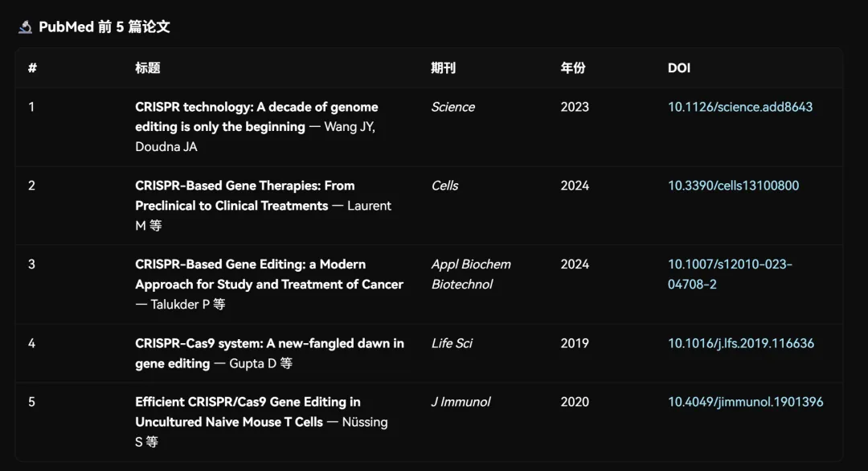Click the 期刊 column header
The height and width of the screenshot is (471, 868).
(x=443, y=68)
